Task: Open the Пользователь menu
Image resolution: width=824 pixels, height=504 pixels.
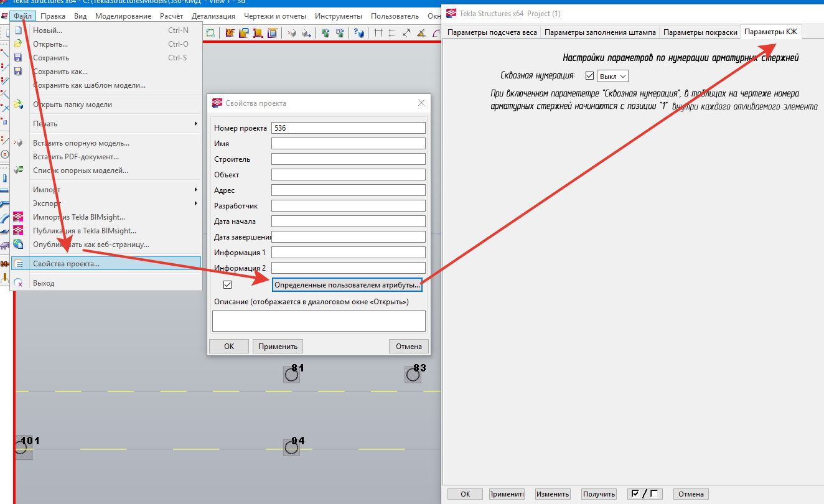Action: [x=395, y=16]
